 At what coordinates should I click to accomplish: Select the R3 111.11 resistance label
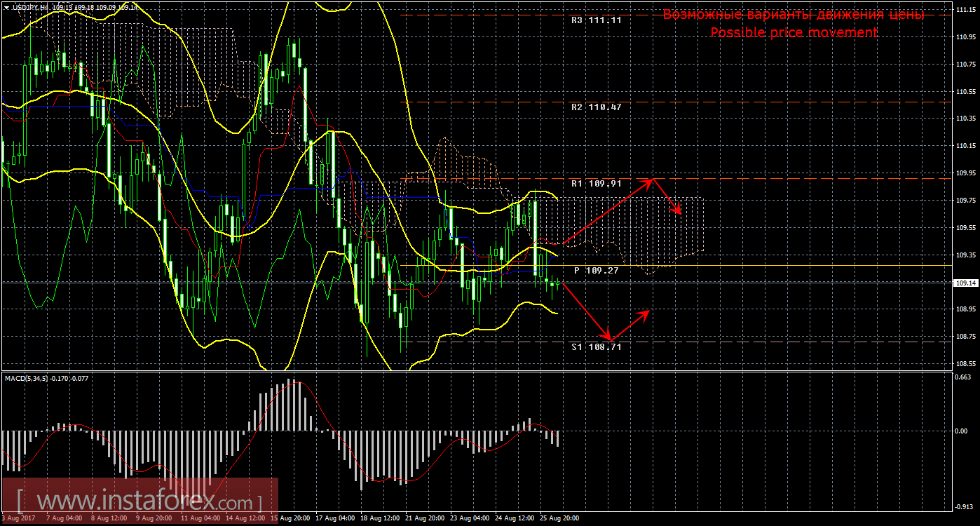pos(596,20)
